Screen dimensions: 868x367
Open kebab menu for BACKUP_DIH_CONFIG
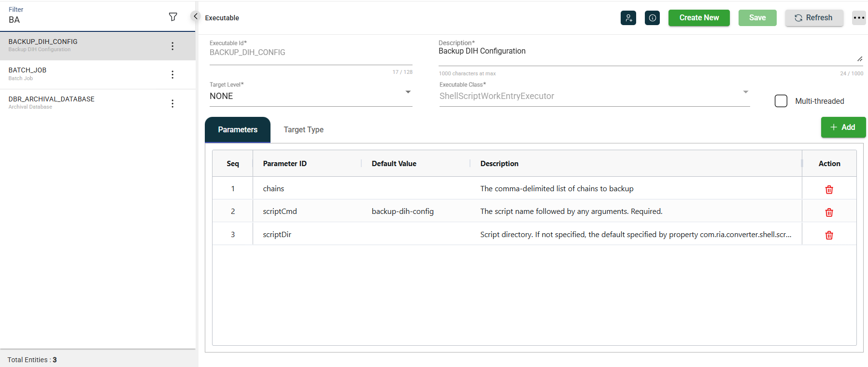pyautogui.click(x=172, y=46)
